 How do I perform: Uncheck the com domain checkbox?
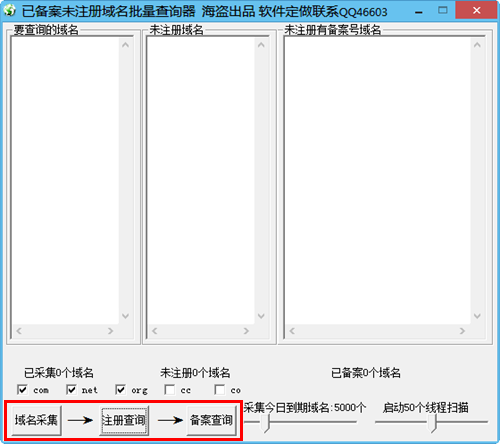(22, 389)
